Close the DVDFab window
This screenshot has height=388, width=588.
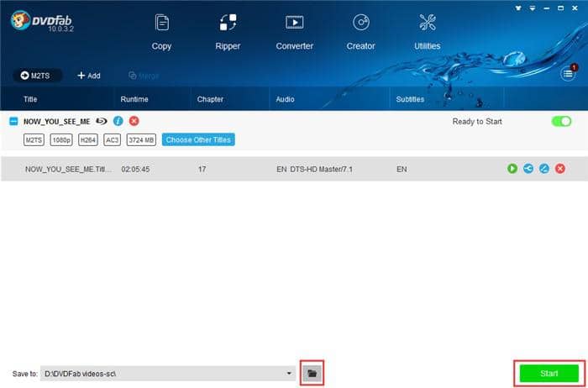[575, 8]
